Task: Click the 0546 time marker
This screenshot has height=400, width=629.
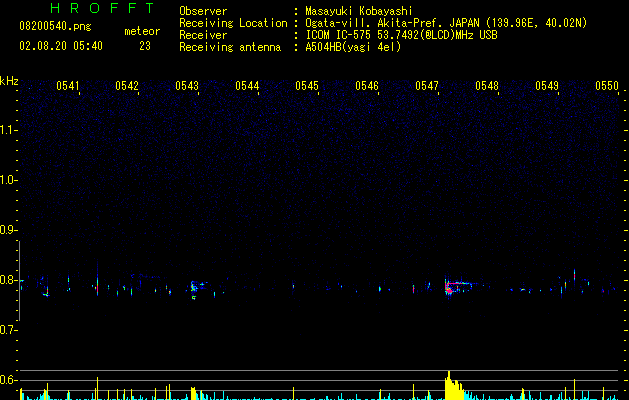Action: point(367,86)
